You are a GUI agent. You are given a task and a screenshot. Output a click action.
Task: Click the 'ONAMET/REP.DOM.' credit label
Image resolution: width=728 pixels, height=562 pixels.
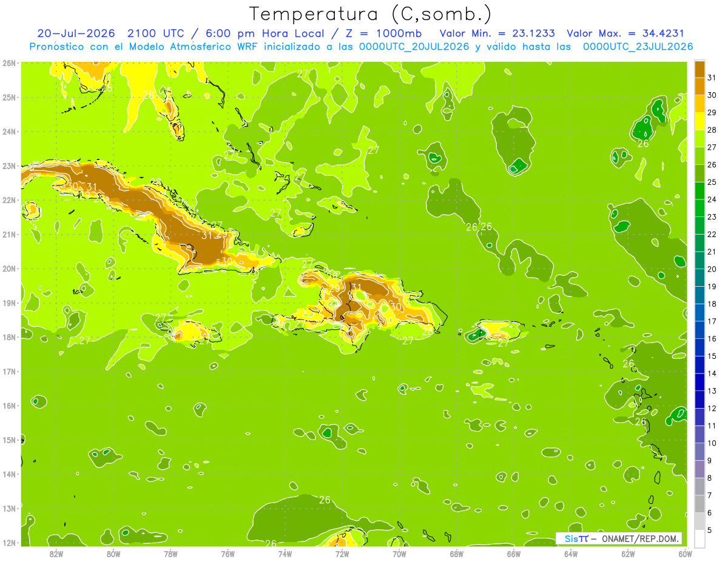tap(641, 538)
